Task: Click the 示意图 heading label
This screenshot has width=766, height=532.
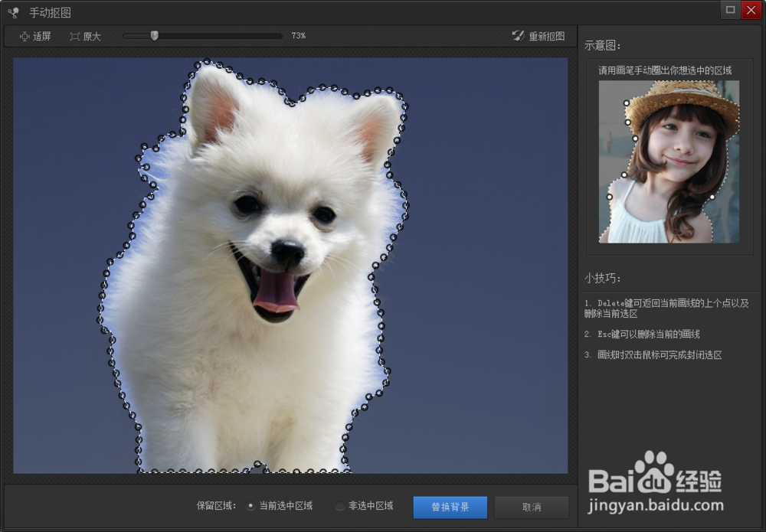Action: click(602, 45)
